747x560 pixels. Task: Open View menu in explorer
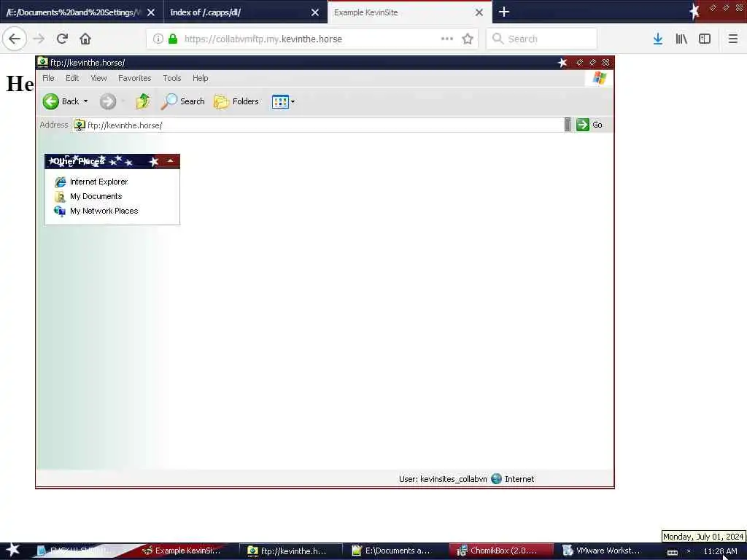click(x=98, y=78)
